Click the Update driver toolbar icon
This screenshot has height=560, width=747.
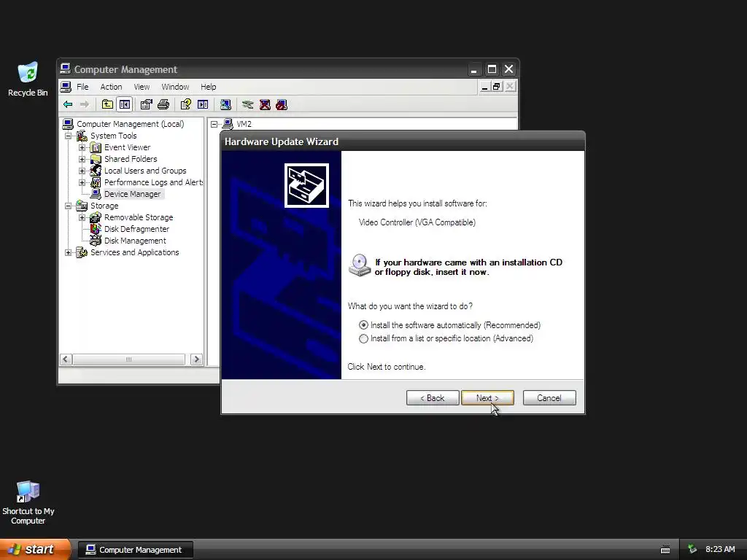point(247,104)
